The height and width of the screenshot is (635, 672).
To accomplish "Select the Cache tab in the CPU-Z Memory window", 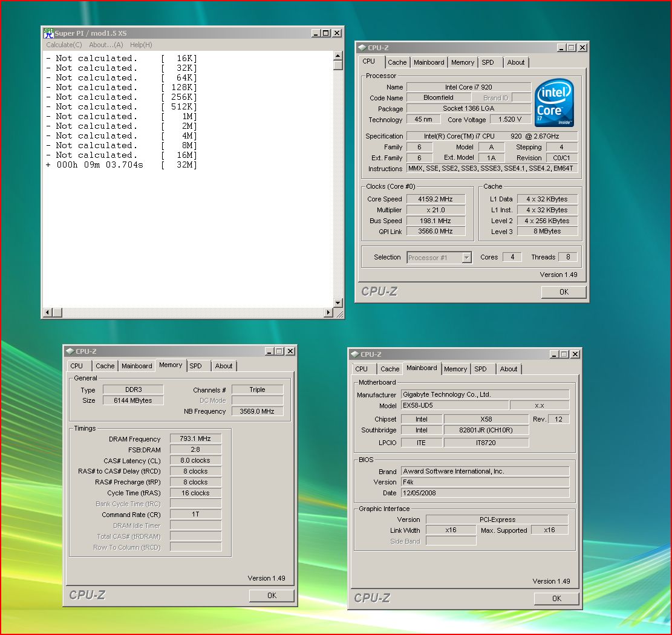I will (105, 366).
